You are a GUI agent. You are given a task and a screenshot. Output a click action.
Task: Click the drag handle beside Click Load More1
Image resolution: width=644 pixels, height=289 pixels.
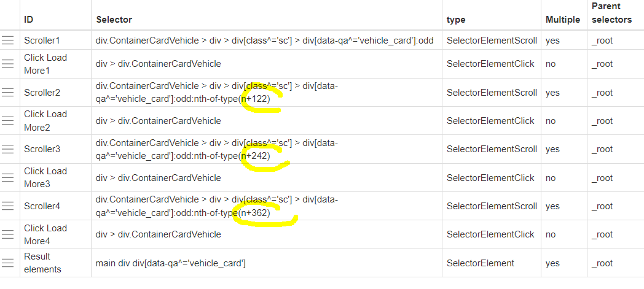point(7,64)
